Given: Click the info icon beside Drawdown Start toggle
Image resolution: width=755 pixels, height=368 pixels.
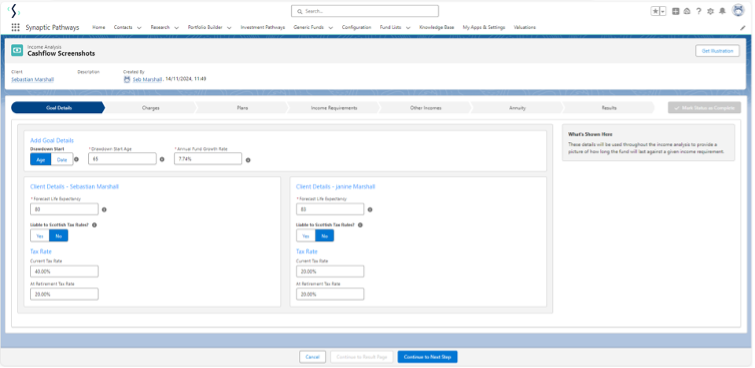Looking at the screenshot, I should (77, 159).
